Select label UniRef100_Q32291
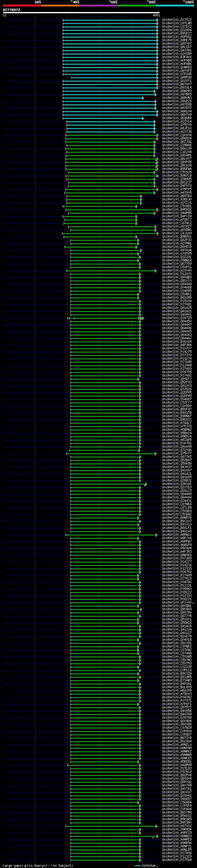The height and width of the screenshot is (868, 197). (177, 257)
